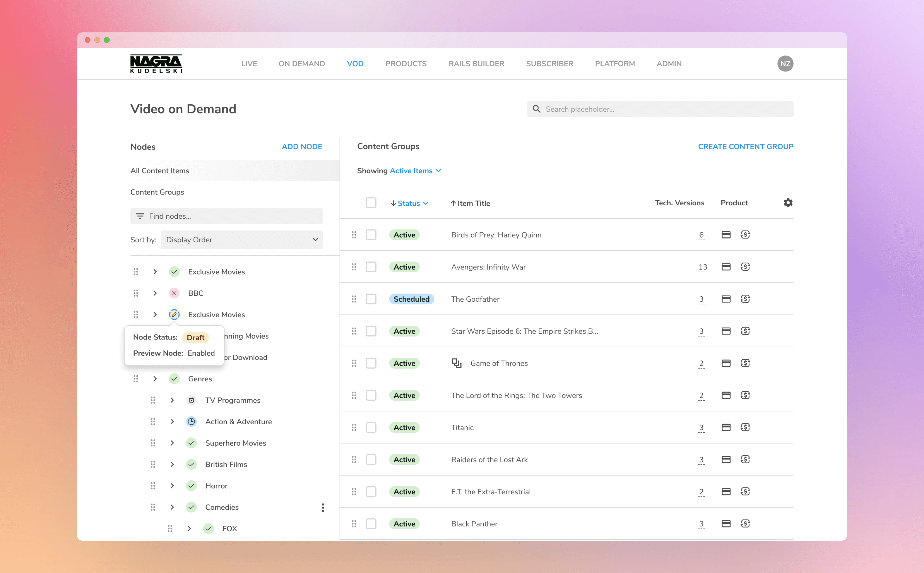Screen dimensions: 924x573
Task: Open the Showing Active Items filter dropdown
Action: point(415,170)
